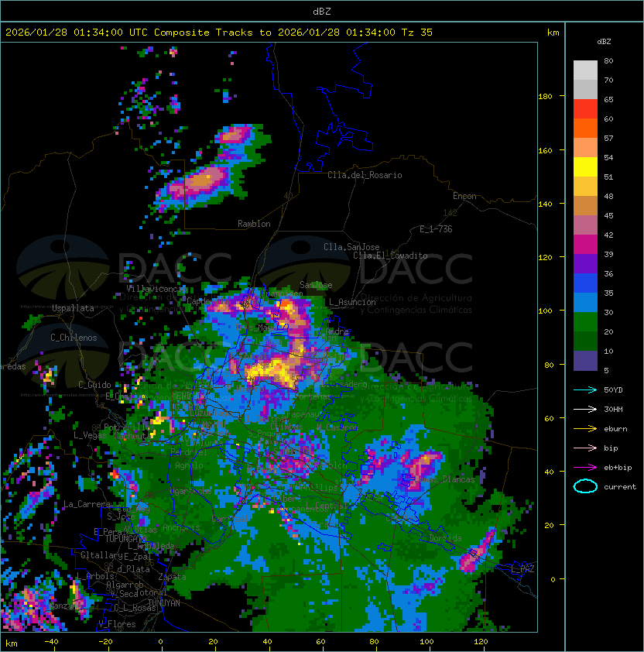Click the dark purple 5–10 dBZ swatch

click(x=585, y=360)
